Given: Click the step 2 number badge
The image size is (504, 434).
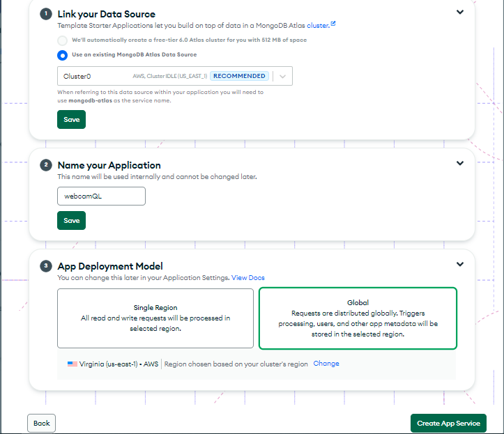Looking at the screenshot, I should coord(46,165).
